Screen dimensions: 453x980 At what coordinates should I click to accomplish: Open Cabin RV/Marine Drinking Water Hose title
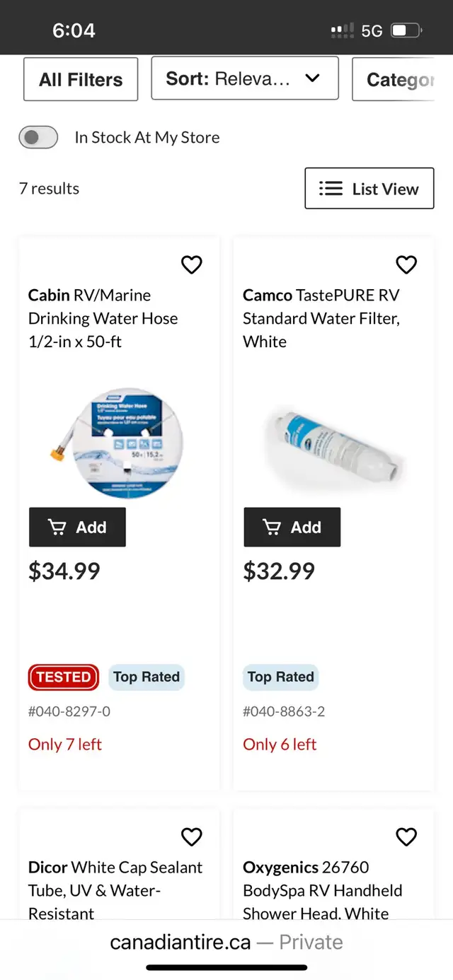click(103, 318)
